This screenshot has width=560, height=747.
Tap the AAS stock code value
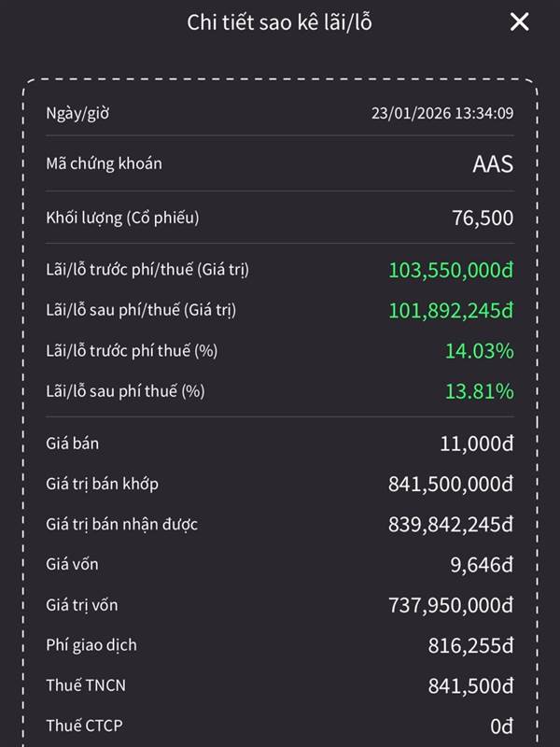coord(493,164)
